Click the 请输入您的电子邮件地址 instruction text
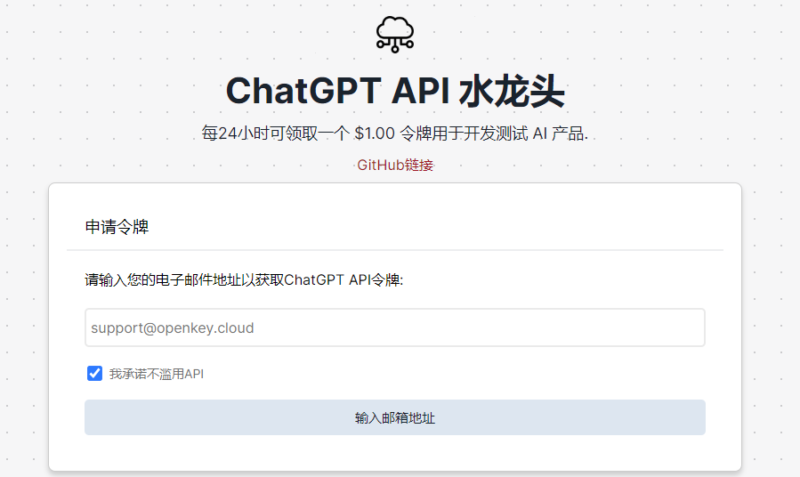The image size is (800, 477). click(x=244, y=280)
